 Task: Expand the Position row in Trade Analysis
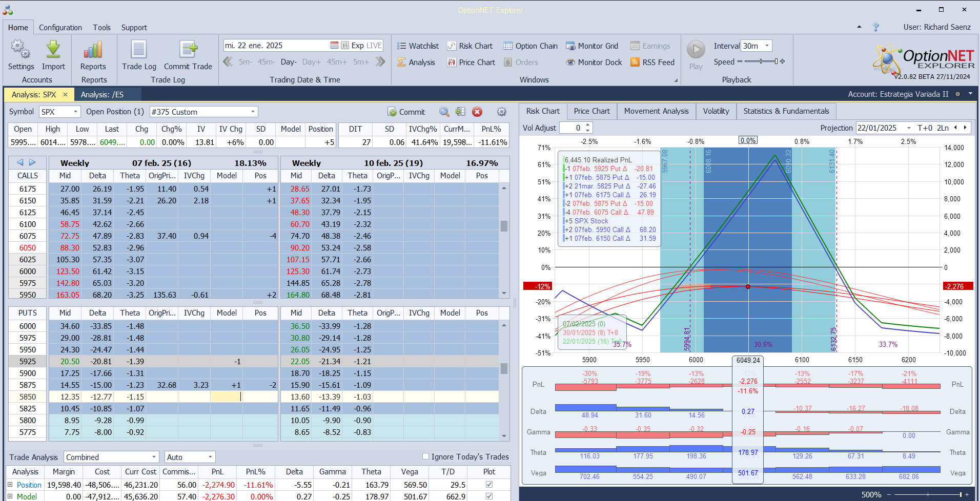coord(10,485)
